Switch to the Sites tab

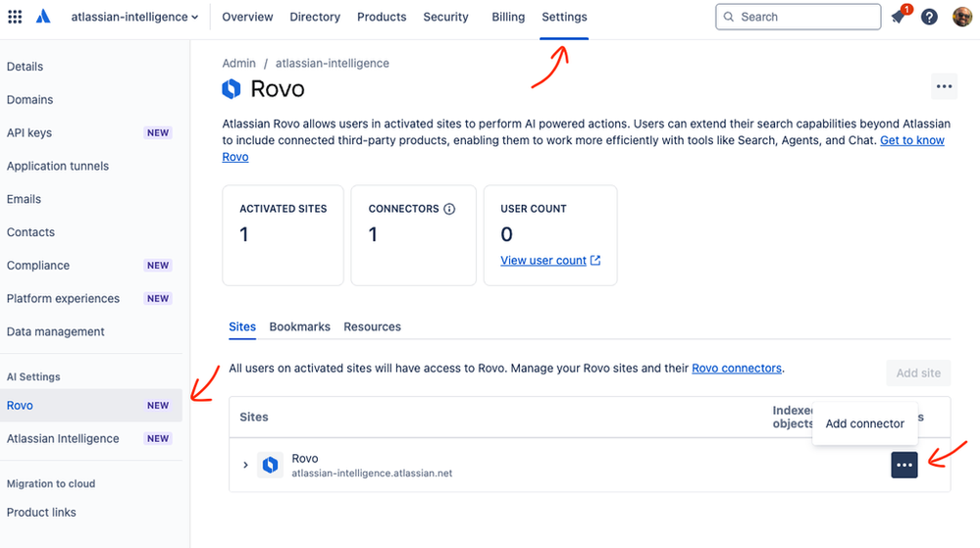pos(242,326)
